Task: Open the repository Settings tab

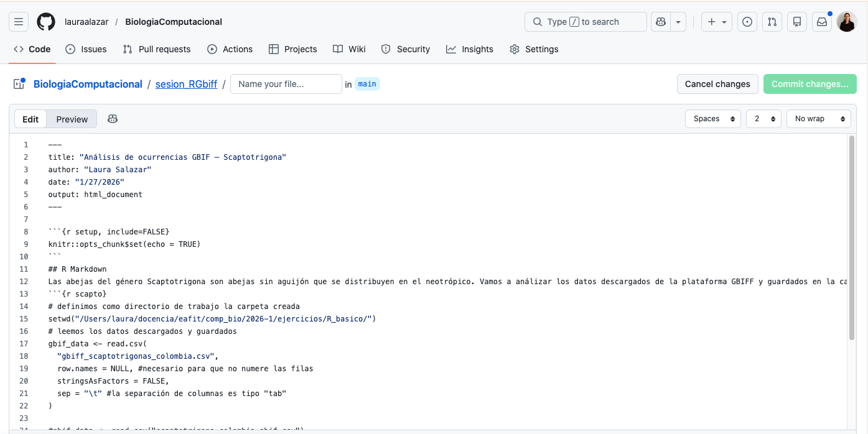Action: pyautogui.click(x=534, y=49)
